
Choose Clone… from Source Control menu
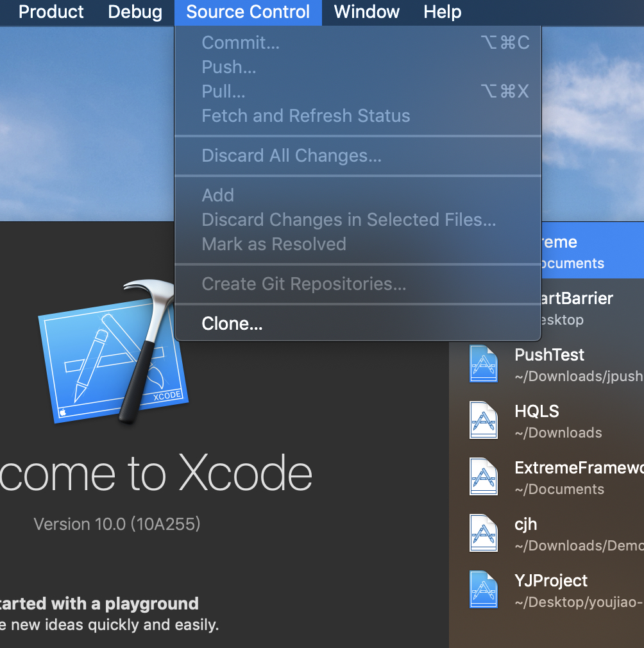(x=358, y=323)
